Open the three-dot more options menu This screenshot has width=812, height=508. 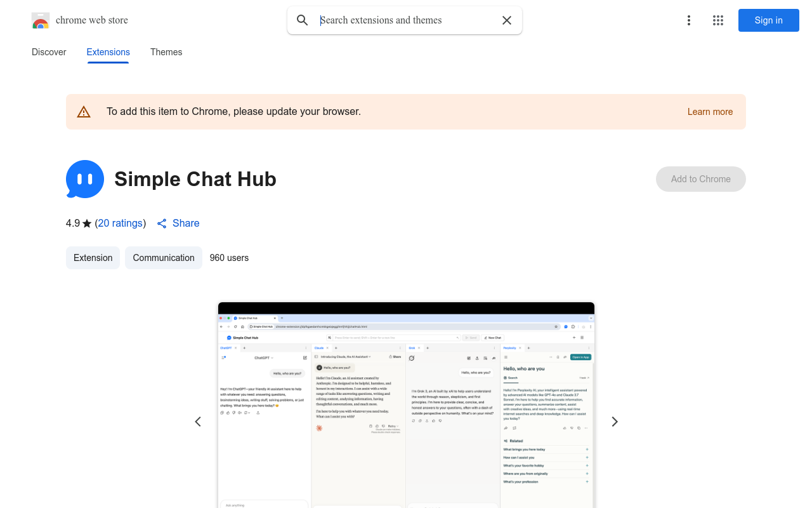[x=689, y=20]
